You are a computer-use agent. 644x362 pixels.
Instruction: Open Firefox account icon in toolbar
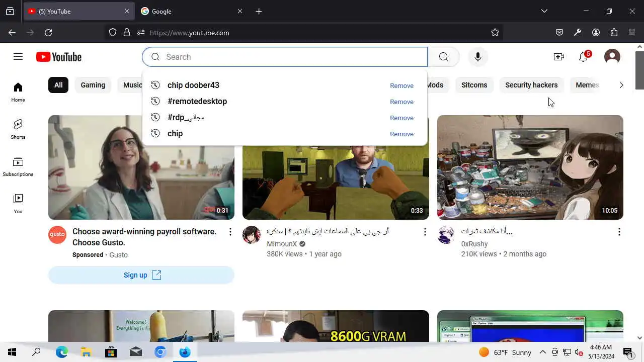coord(596,33)
